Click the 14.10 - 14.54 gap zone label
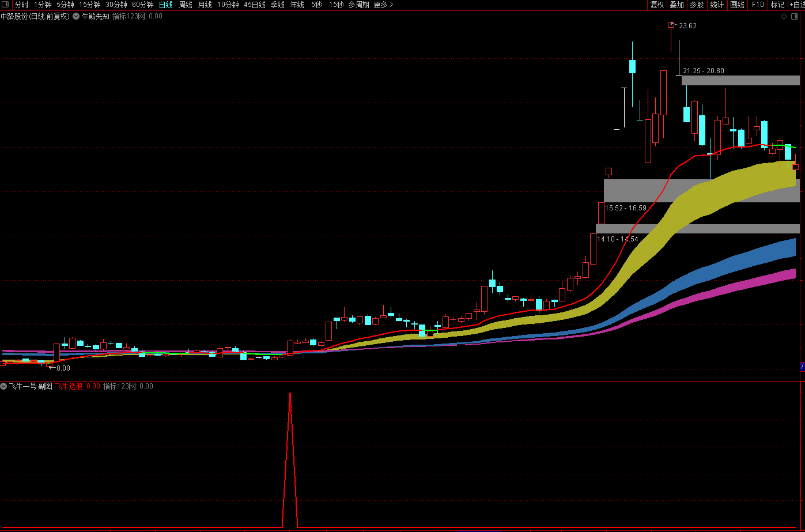The width and height of the screenshot is (805, 532). 618,239
